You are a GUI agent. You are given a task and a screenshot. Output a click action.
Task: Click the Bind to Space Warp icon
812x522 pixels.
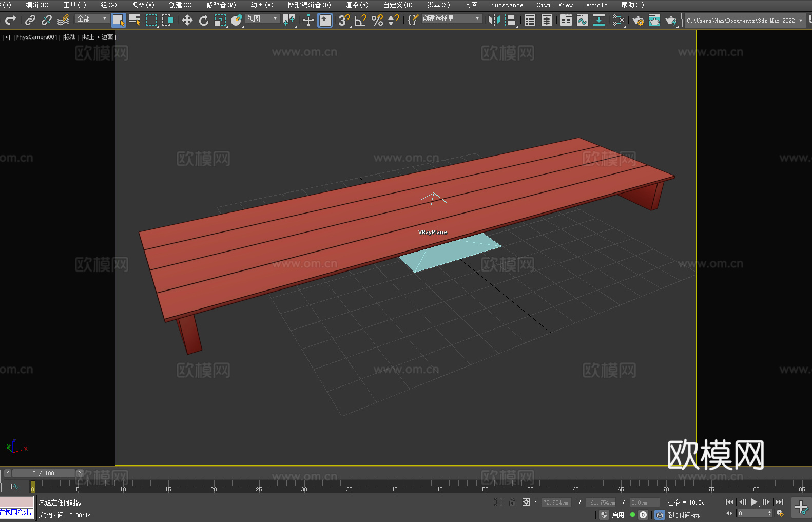(x=63, y=20)
